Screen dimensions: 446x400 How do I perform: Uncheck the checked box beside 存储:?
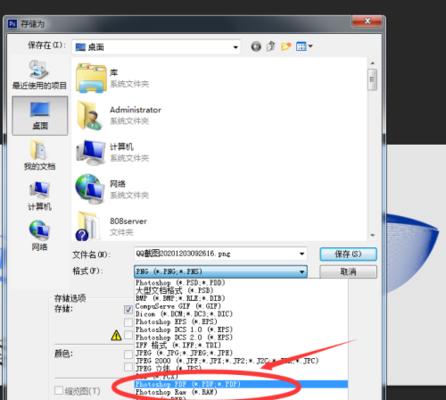tap(128, 309)
